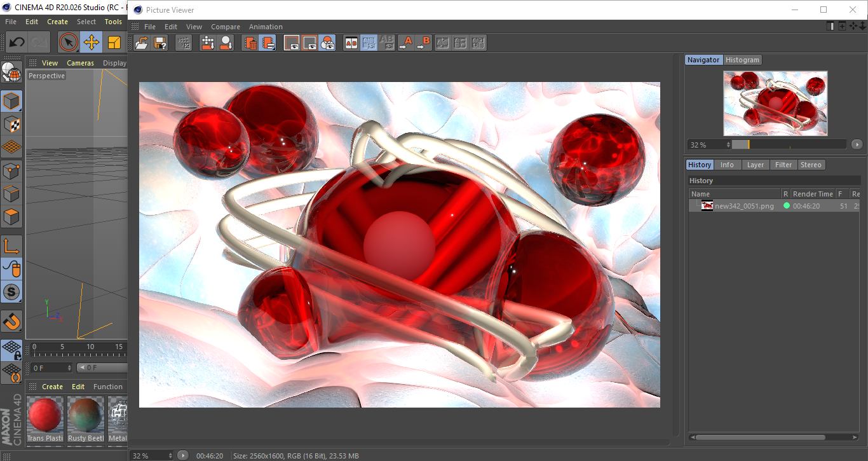
Task: Toggle the Enable Snap magnet icon
Action: coord(11,321)
